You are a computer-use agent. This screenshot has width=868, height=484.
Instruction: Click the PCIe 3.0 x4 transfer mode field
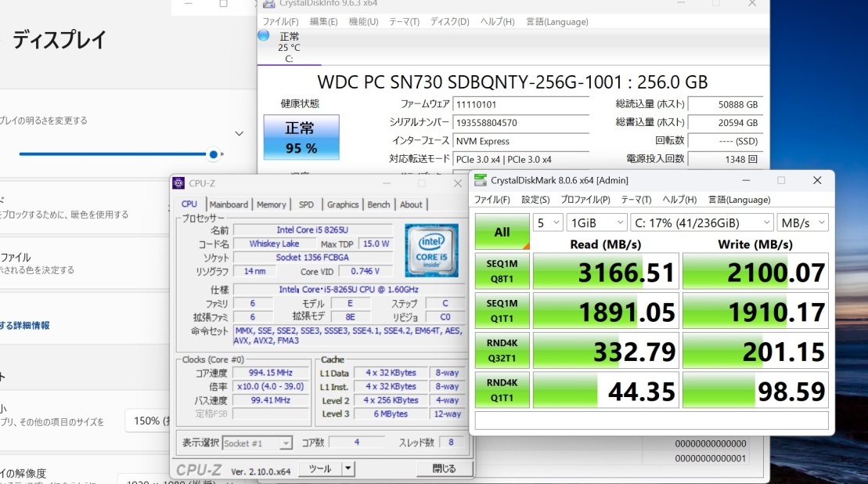[x=520, y=159]
